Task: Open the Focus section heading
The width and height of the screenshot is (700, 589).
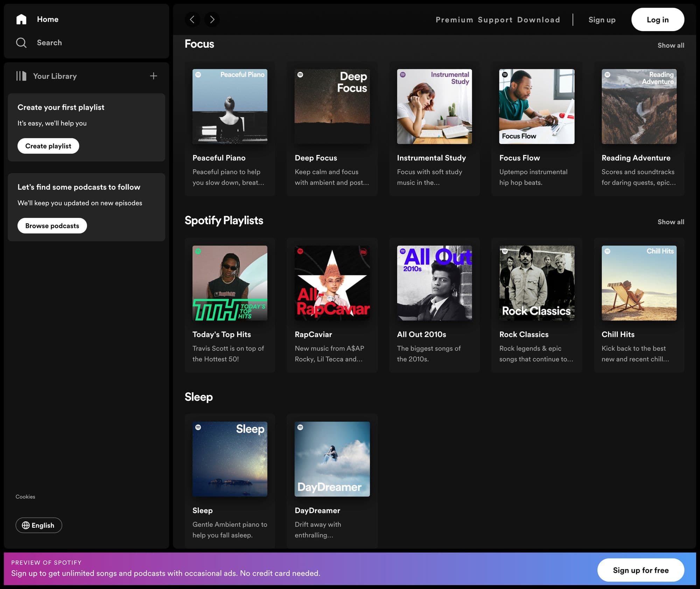Action: pyautogui.click(x=199, y=44)
